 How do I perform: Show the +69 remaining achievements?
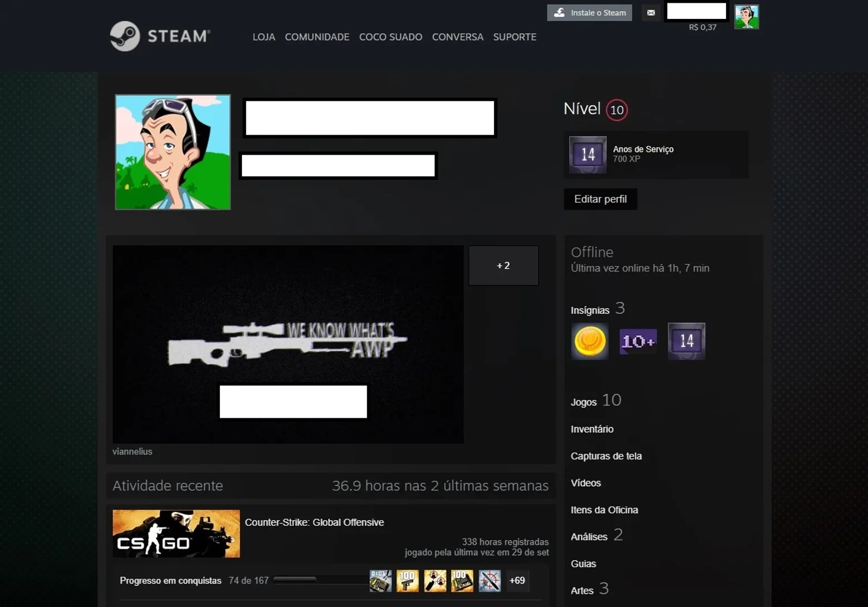(517, 581)
